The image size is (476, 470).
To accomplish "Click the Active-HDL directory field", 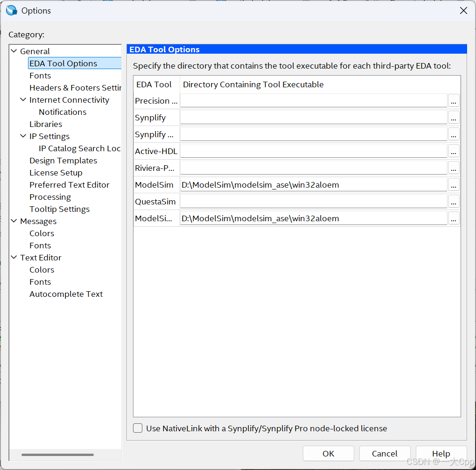I will (314, 151).
